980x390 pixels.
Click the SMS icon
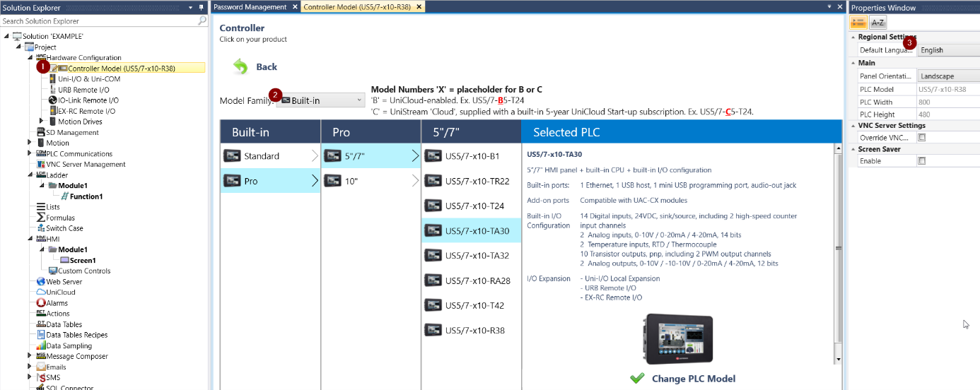coord(41,377)
